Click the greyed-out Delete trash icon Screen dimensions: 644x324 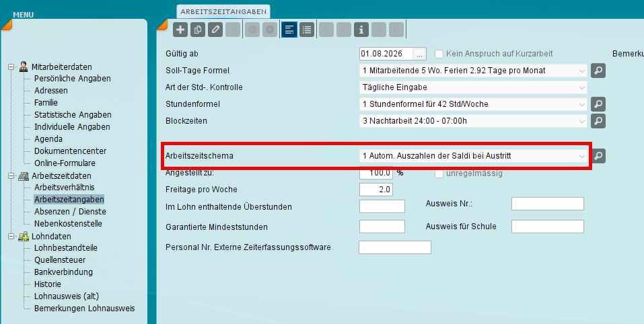click(232, 30)
